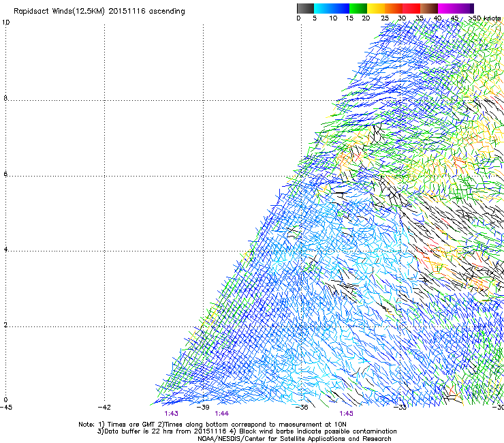Select the brown 35-40 knots legend swatch
Viewport: 504px width, 443px height.
point(429,8)
